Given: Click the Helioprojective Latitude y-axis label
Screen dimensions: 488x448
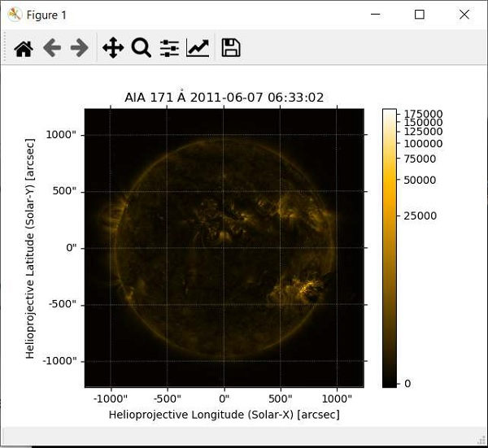Looking at the screenshot, I should pos(30,248).
